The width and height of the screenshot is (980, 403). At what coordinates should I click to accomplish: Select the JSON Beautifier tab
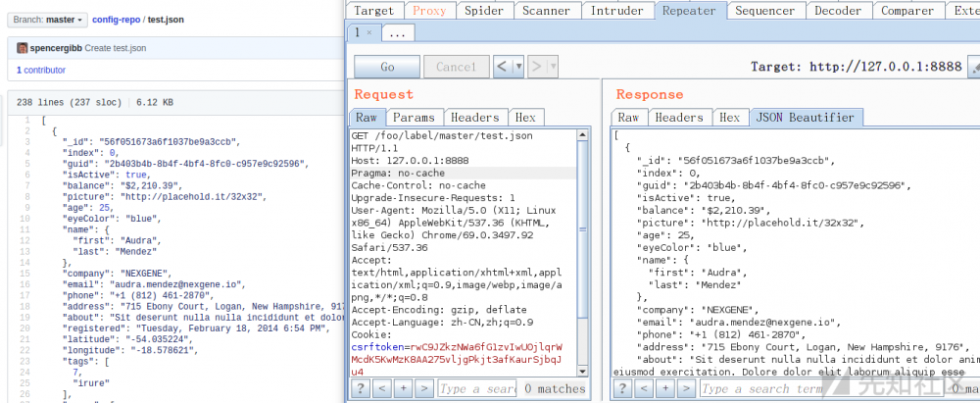806,117
